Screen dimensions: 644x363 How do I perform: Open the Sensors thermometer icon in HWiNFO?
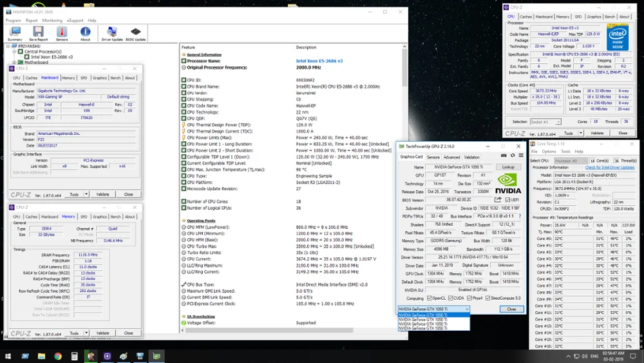pos(62,33)
